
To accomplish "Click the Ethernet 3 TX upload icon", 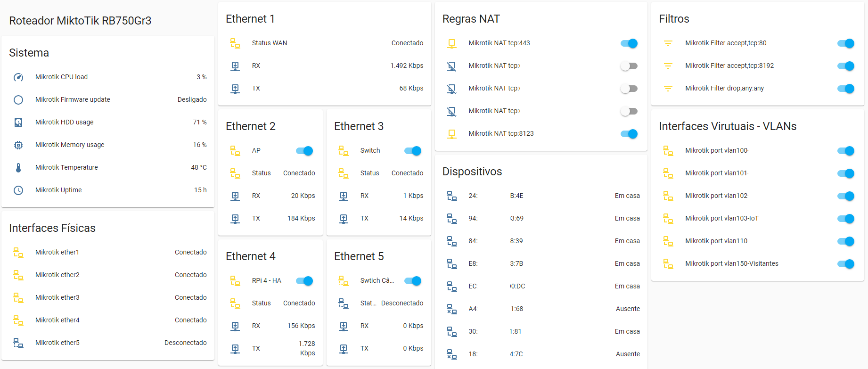I will coord(344,219).
